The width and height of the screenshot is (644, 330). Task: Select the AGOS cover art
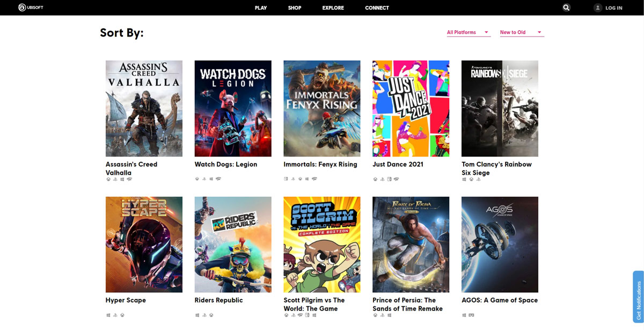point(500,245)
